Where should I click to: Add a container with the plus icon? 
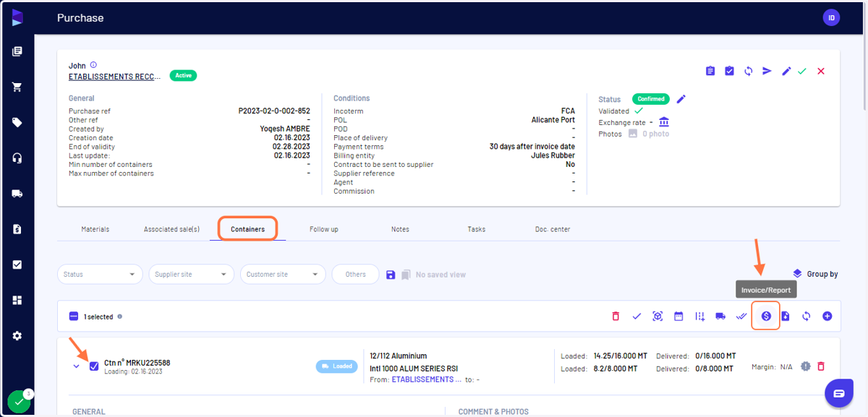[827, 317]
